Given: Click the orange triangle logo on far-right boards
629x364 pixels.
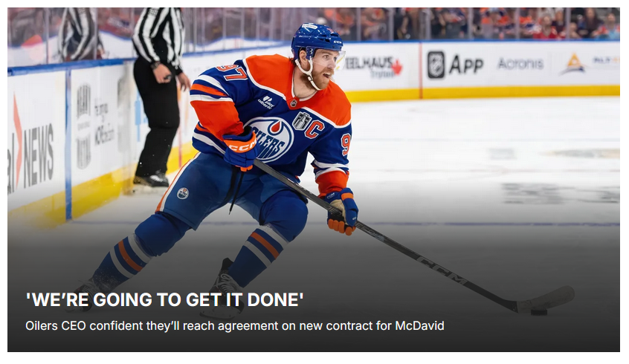Looking at the screenshot, I should click(574, 64).
